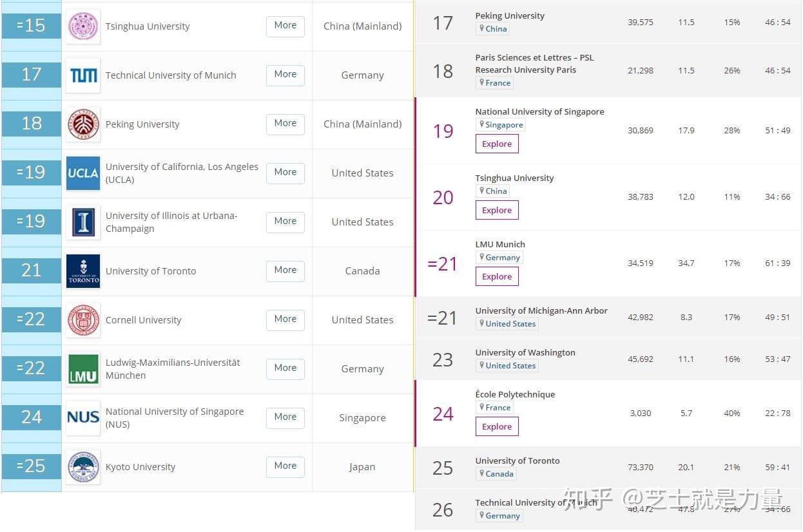Expand More for Kyoto University

coord(285,466)
